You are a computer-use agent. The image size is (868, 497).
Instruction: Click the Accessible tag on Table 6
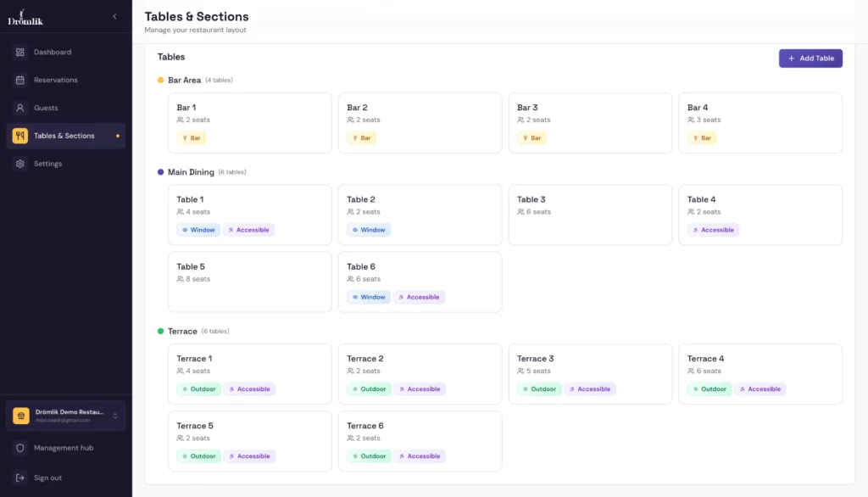point(419,297)
